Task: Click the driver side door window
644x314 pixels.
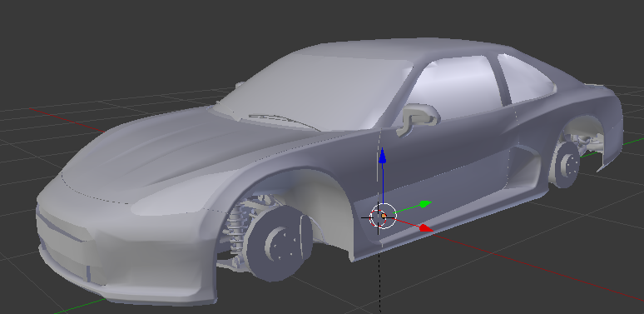Action: pos(456,92)
